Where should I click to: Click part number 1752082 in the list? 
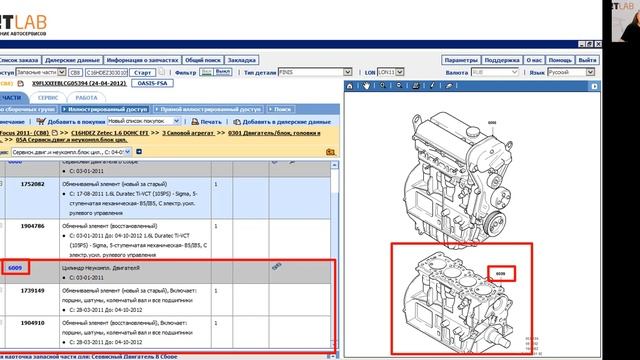(32, 184)
